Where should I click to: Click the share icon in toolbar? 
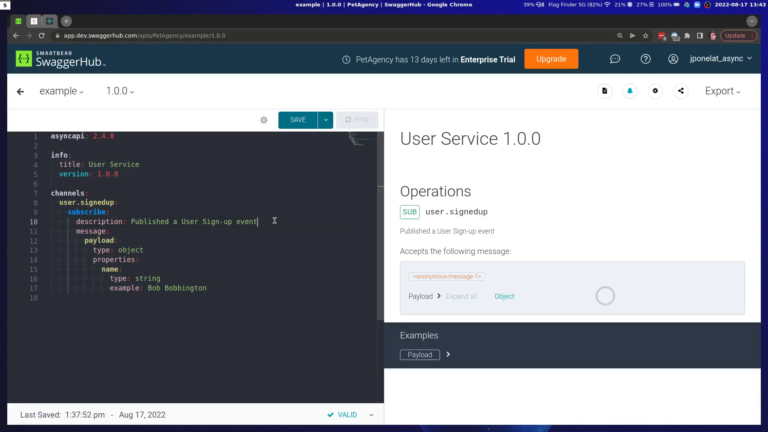[681, 91]
